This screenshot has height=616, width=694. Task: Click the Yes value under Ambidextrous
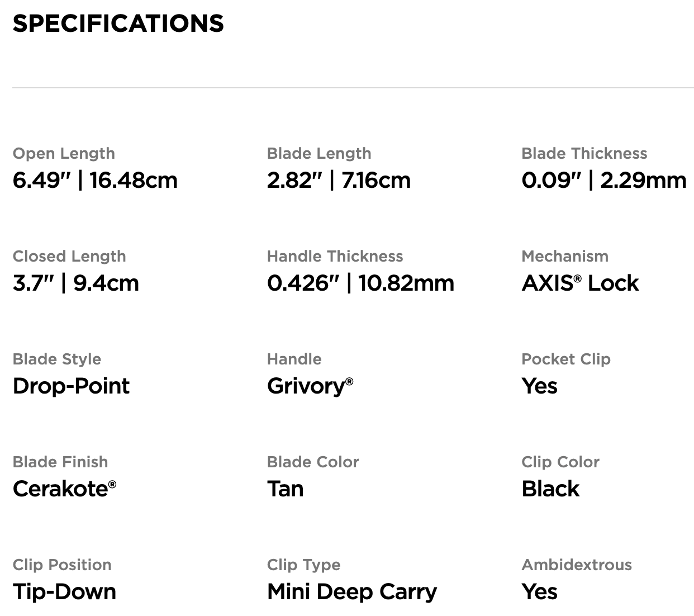[x=539, y=591]
